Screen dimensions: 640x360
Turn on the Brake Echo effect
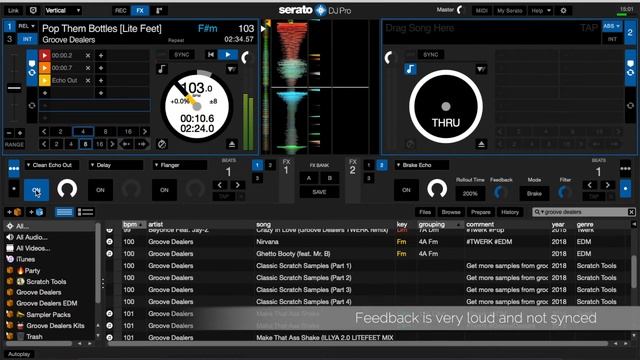tap(406, 190)
